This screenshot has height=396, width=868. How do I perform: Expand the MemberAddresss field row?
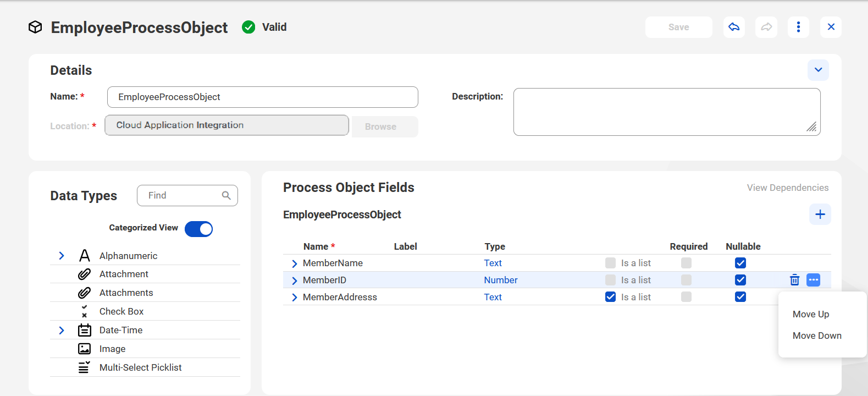click(x=294, y=298)
